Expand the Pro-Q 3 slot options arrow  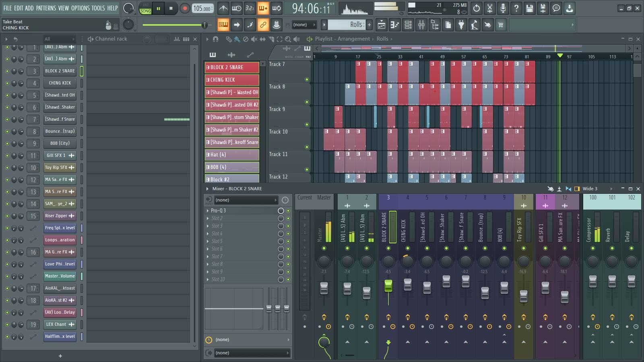208,211
